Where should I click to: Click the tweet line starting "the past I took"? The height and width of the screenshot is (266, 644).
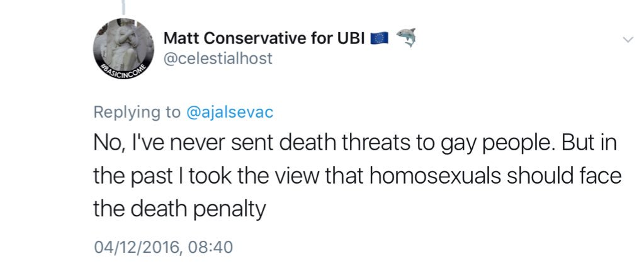[357, 177]
